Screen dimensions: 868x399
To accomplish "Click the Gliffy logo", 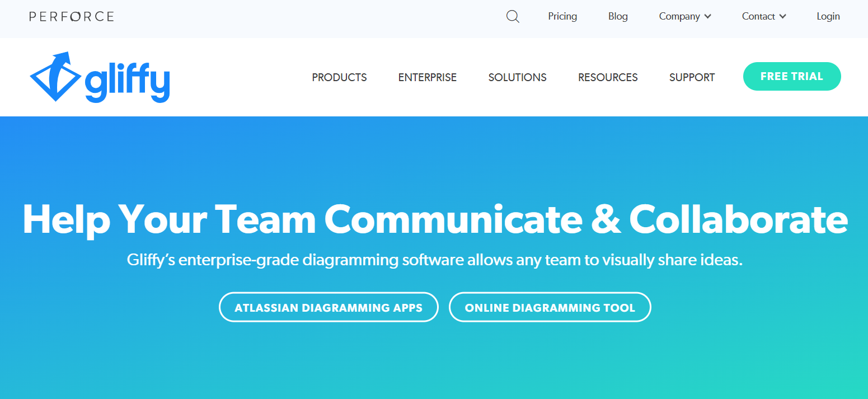I will 100,77.
